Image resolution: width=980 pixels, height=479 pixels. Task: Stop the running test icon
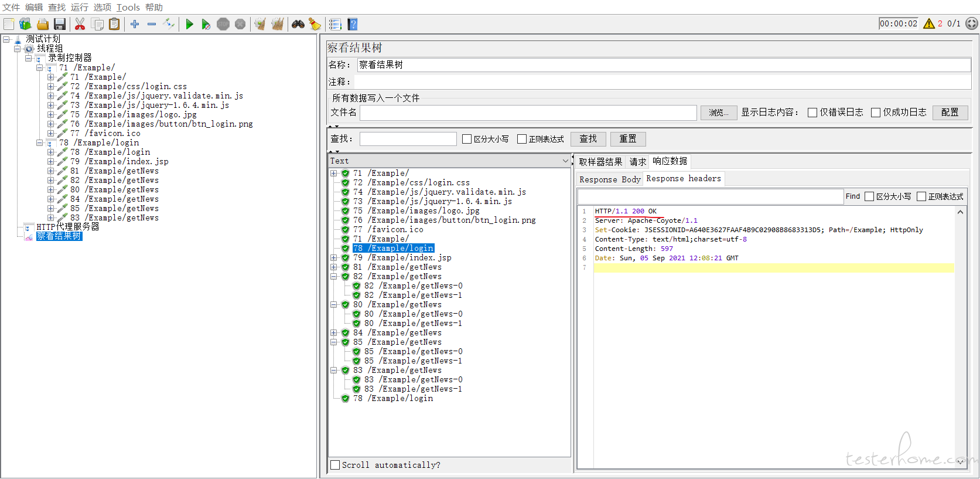pyautogui.click(x=223, y=24)
